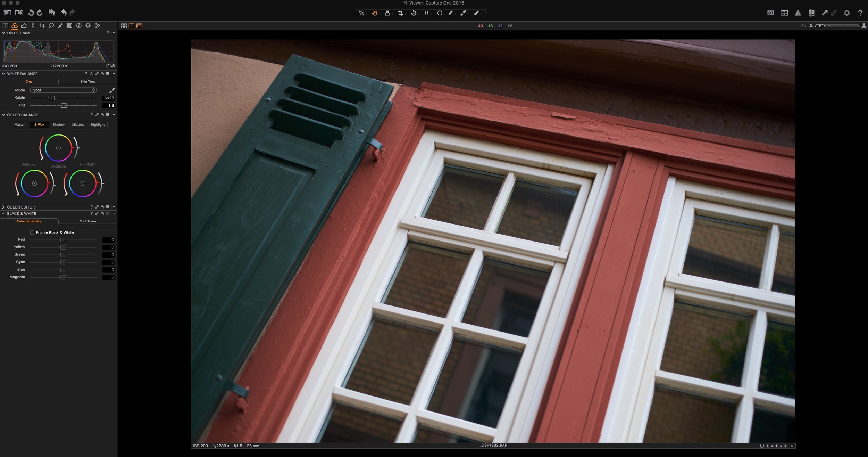Open the Details magnifier tool tab
This screenshot has height=457, width=868.
51,25
